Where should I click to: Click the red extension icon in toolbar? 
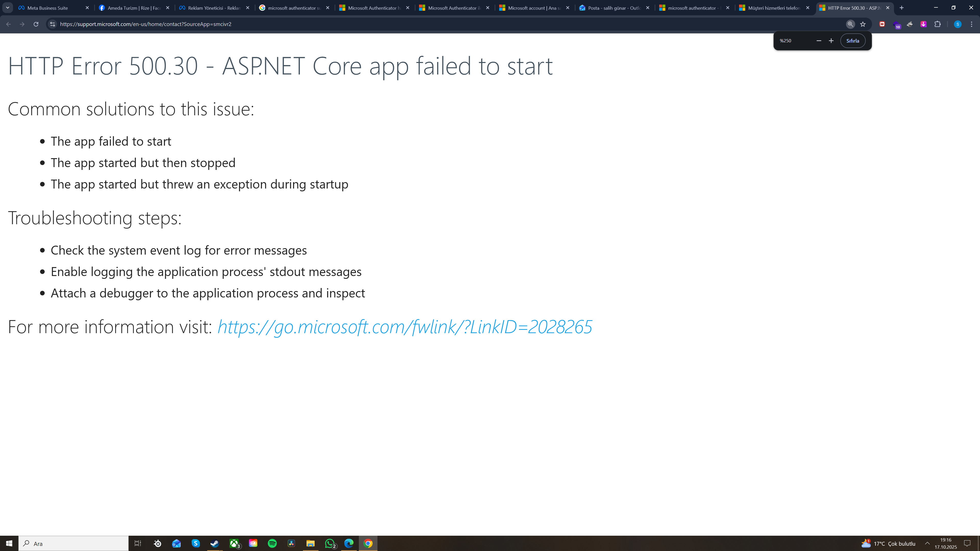pos(882,24)
